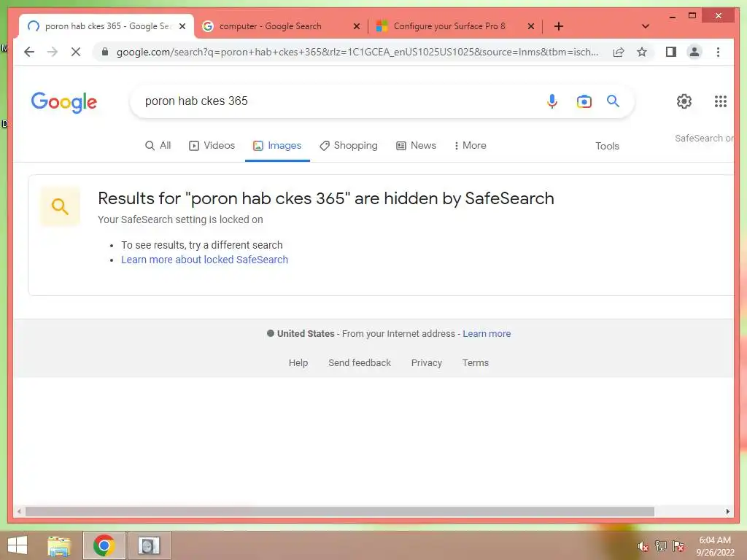Share this page via share icon
The height and width of the screenshot is (560, 747).
click(619, 52)
